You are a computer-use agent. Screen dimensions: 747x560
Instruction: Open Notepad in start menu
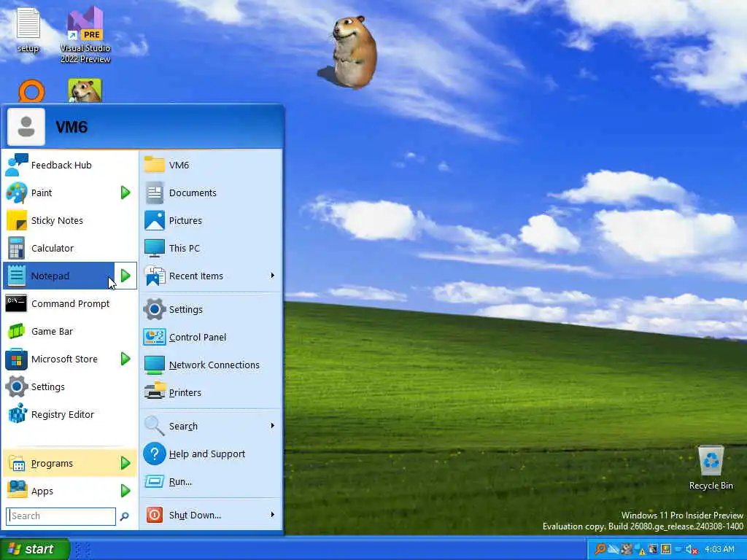click(58, 276)
